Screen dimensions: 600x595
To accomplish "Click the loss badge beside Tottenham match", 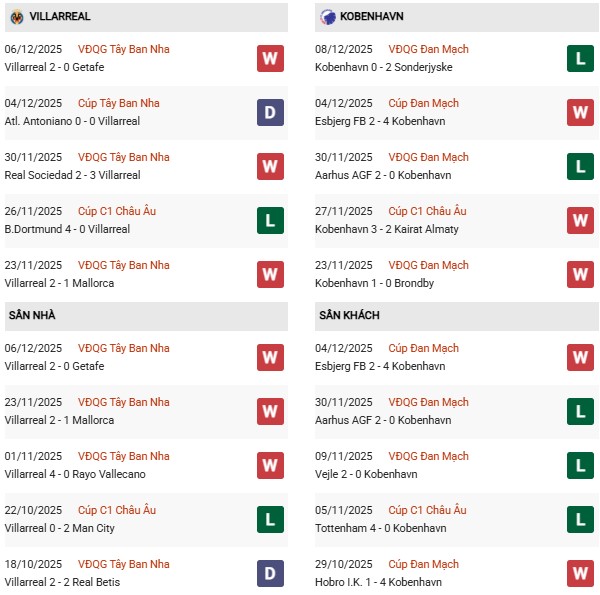I will pyautogui.click(x=580, y=519).
